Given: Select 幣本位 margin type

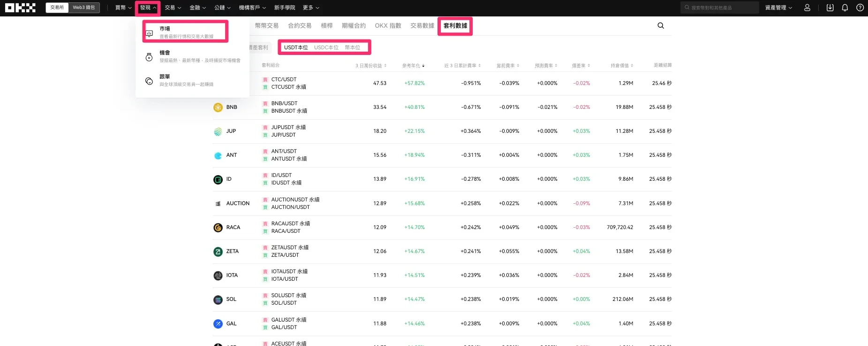Looking at the screenshot, I should point(352,47).
